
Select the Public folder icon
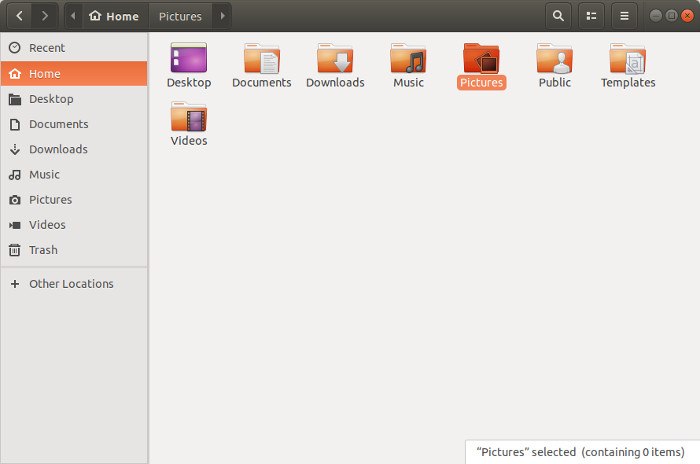554,58
